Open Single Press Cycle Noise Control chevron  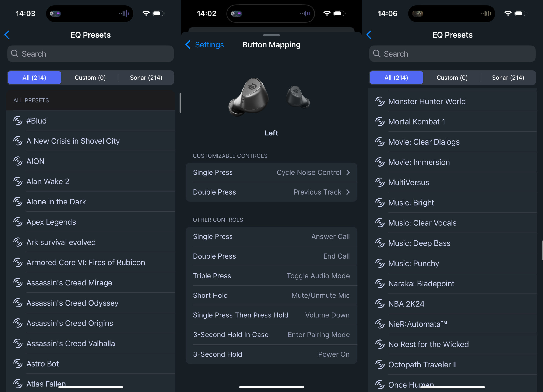click(348, 172)
